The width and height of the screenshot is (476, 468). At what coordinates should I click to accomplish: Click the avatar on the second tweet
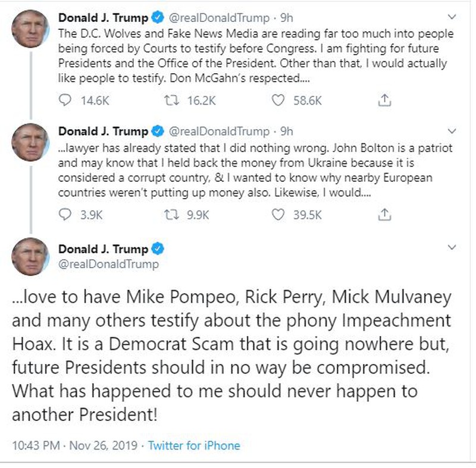coord(30,143)
